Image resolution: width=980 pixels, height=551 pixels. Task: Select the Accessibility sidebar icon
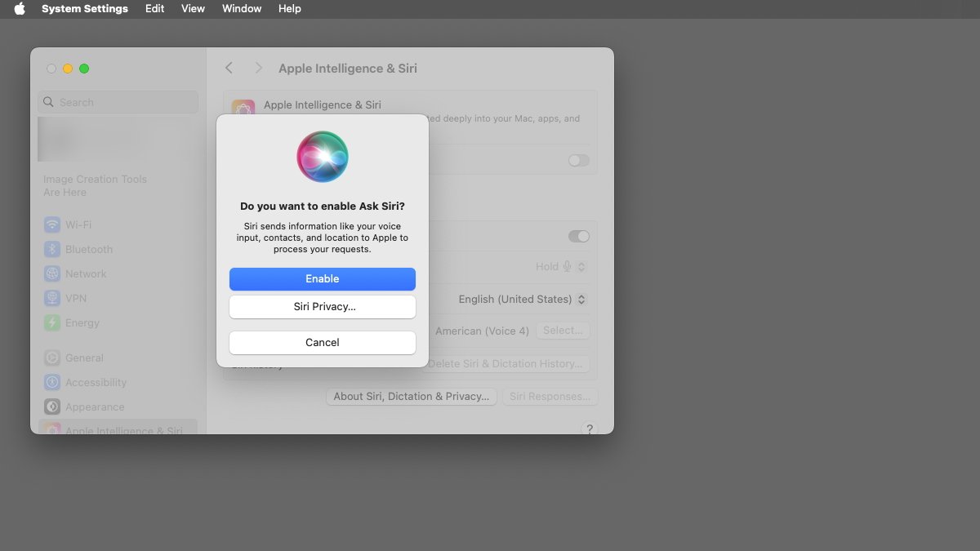pos(52,382)
